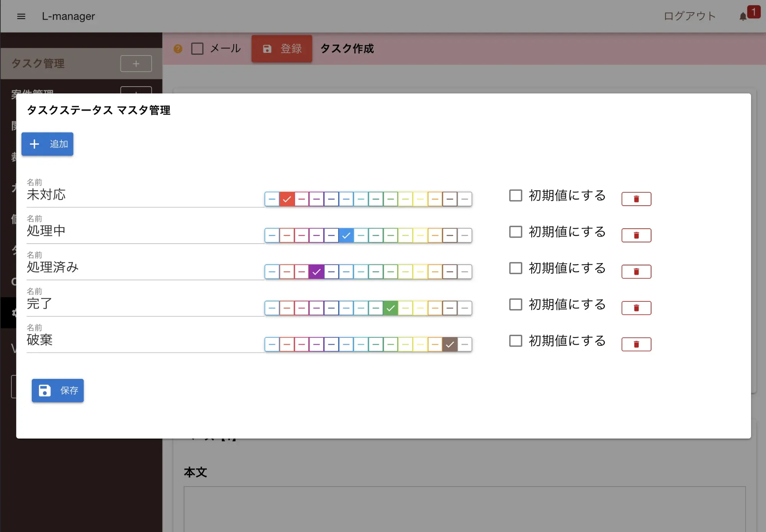This screenshot has width=766, height=532.
Task: Toggle 初期値にする for 破棄 row
Action: (516, 340)
